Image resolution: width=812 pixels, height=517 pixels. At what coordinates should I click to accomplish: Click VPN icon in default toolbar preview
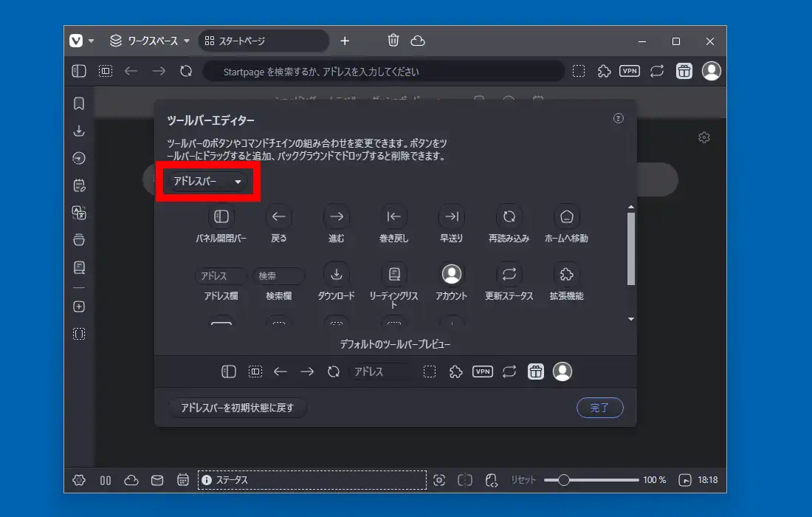[x=483, y=372]
